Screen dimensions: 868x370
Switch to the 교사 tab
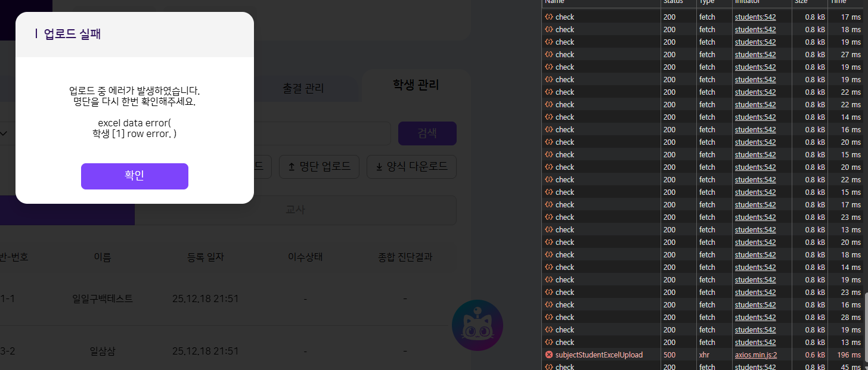click(296, 210)
